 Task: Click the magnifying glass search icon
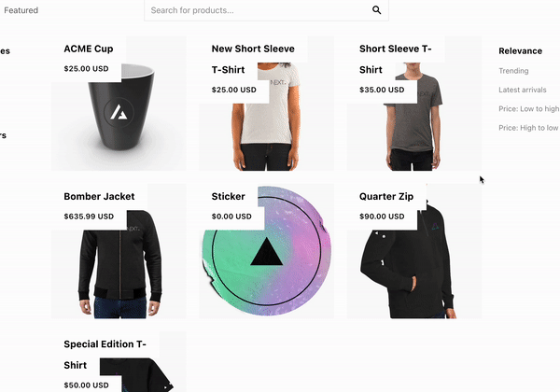376,10
